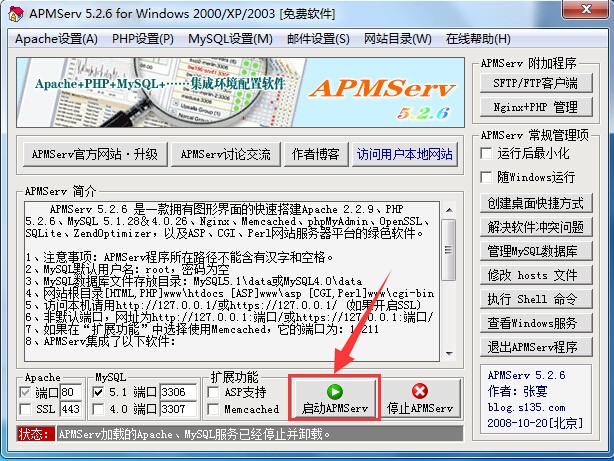The image size is (614, 461).
Task: Open Nginx+PHP 管理
Action: tap(536, 107)
